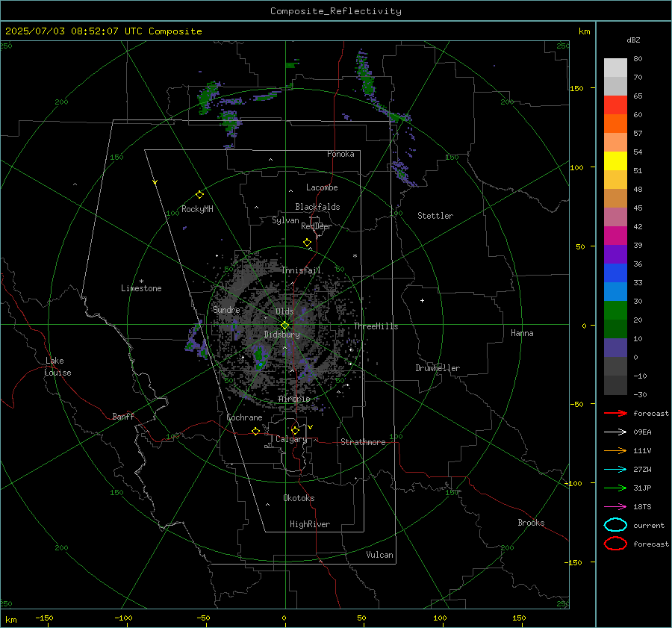Screen dimensions: 672x628
Task: Click the red forecast arrow legend icon
Action: coord(615,413)
